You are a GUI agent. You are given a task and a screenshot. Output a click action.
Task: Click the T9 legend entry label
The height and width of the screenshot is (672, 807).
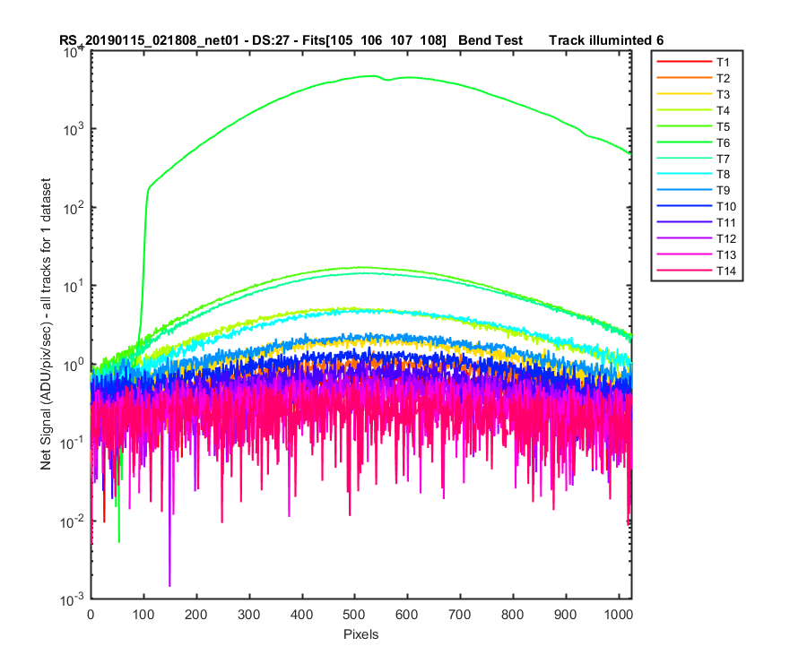(x=723, y=190)
